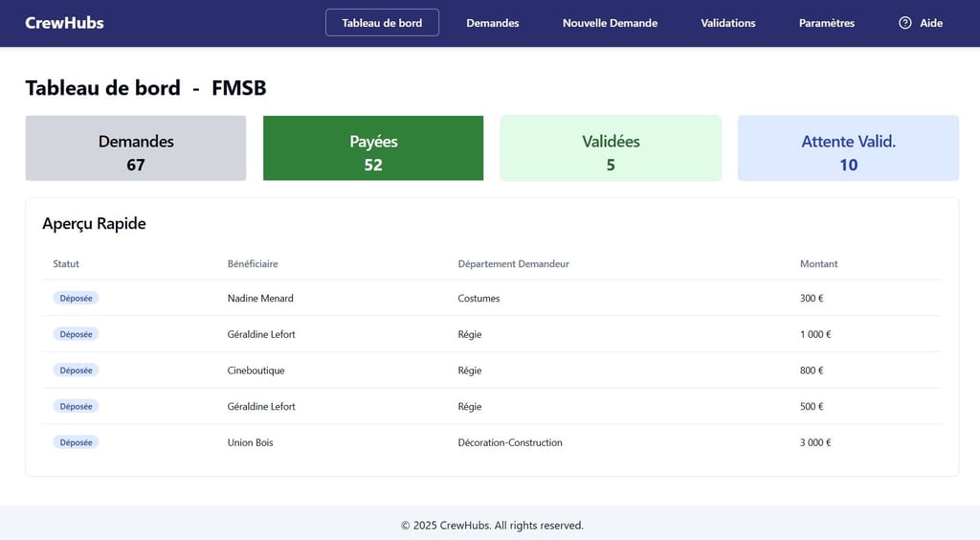The width and height of the screenshot is (980, 540).
Task: Click Déposée badge in the 1 000 € row
Action: point(76,334)
